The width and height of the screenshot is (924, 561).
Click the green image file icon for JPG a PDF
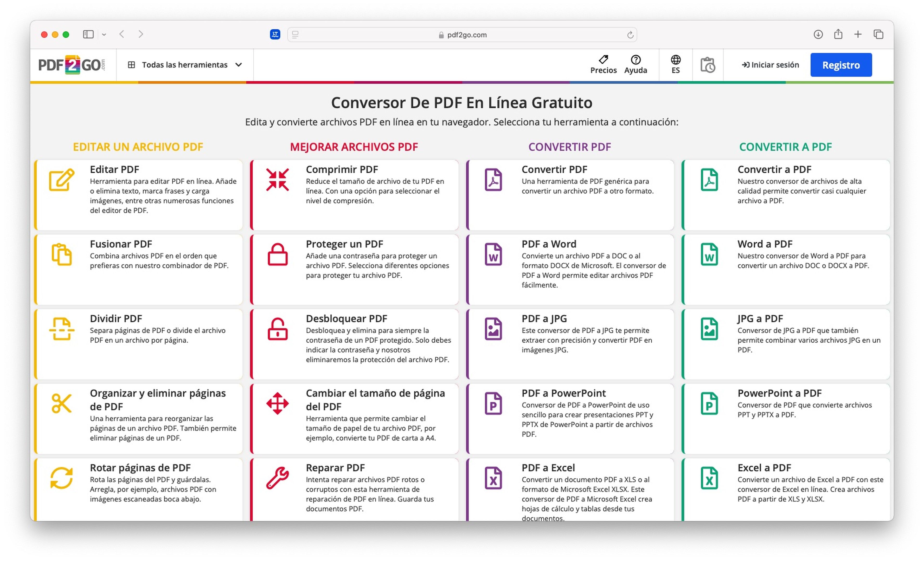pyautogui.click(x=710, y=329)
